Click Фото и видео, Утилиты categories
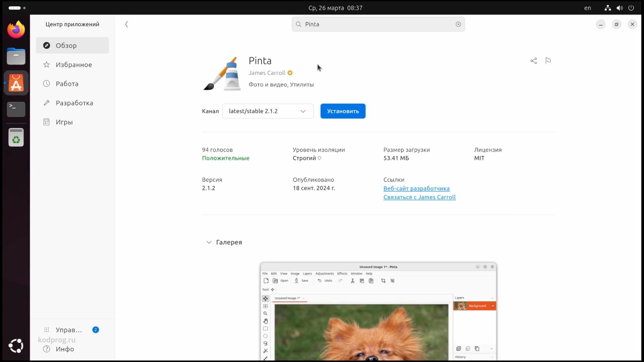This screenshot has width=644, height=362. click(x=281, y=84)
